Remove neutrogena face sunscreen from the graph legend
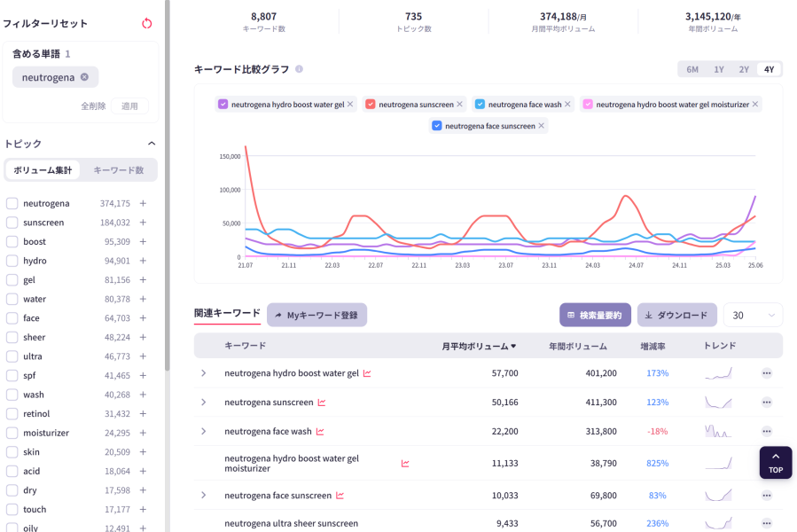The height and width of the screenshot is (532, 797). tap(542, 126)
